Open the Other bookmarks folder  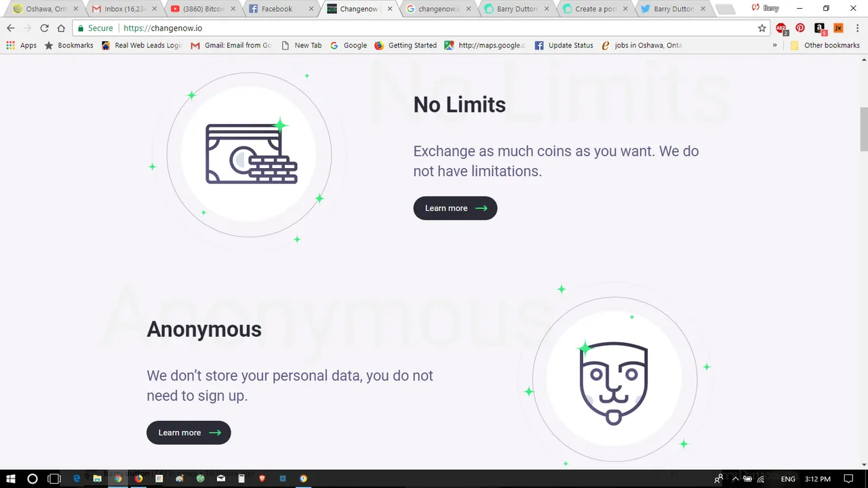[x=825, y=45]
